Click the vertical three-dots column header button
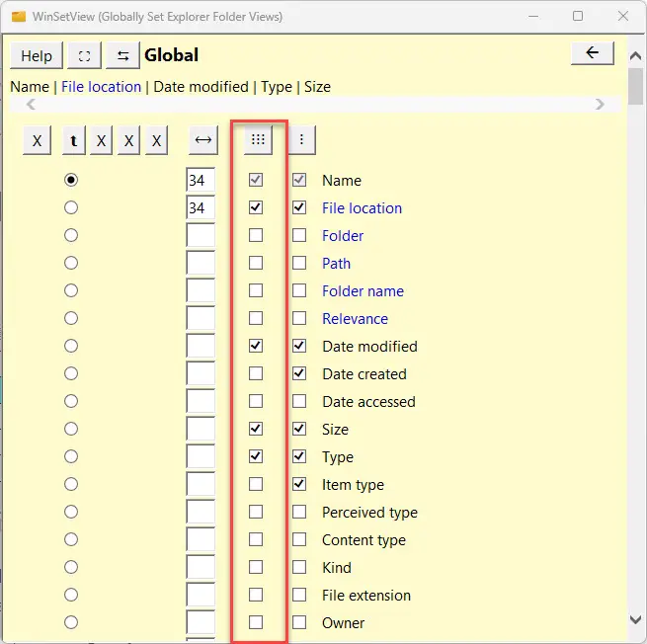647x644 pixels. coord(301,140)
